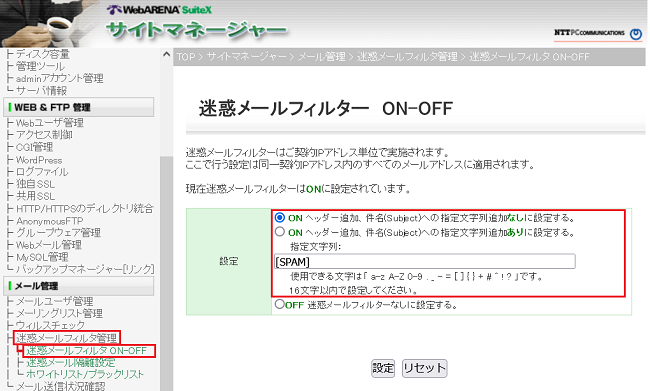
Task: Open ウィルスチェック in sidebar
Action: 50,325
